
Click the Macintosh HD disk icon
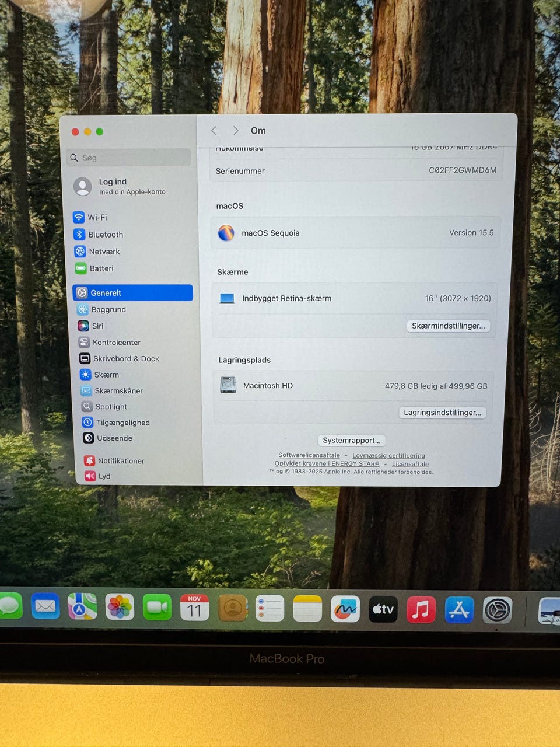228,385
